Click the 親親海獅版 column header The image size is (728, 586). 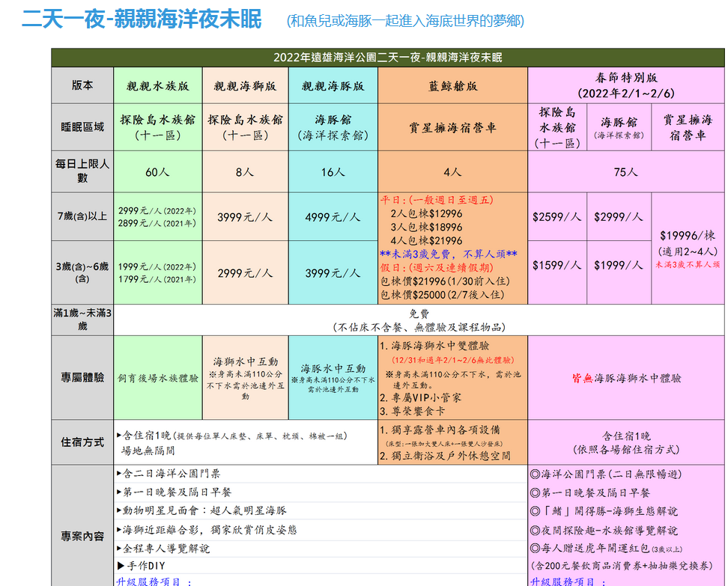245,86
